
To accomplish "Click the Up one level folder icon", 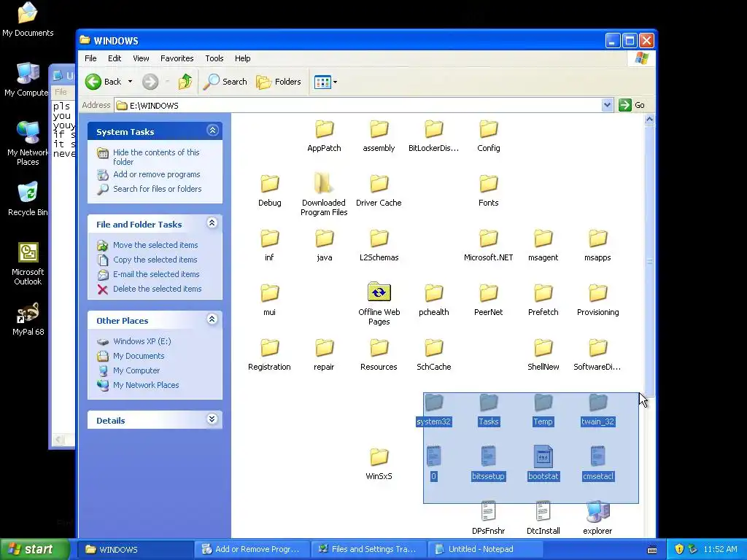I will [185, 82].
